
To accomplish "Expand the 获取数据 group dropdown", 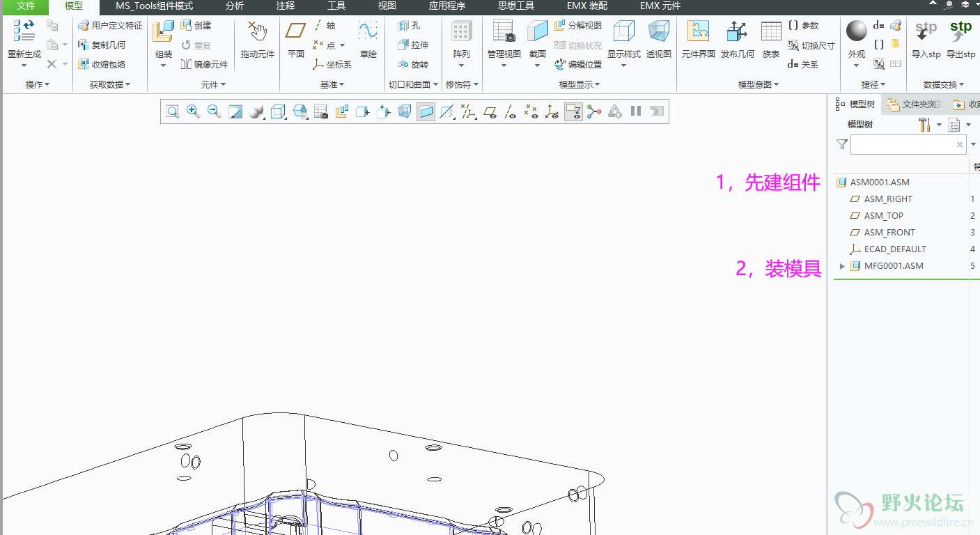I will click(109, 84).
